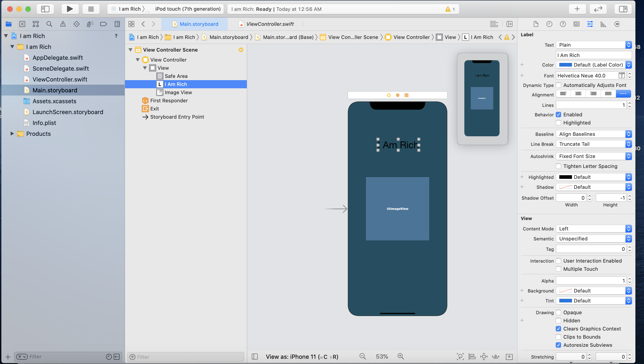Open the Size inspector ruler icon
This screenshot has height=364, width=644.
(x=603, y=24)
